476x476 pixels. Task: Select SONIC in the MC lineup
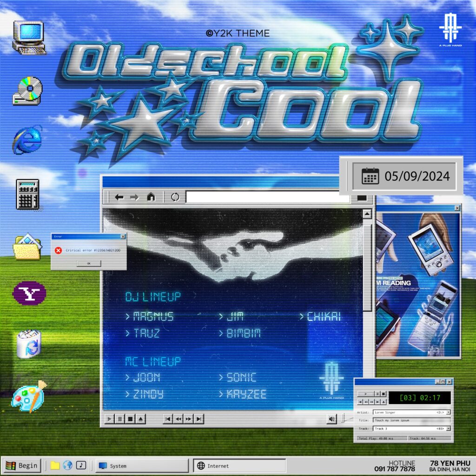pos(242,377)
